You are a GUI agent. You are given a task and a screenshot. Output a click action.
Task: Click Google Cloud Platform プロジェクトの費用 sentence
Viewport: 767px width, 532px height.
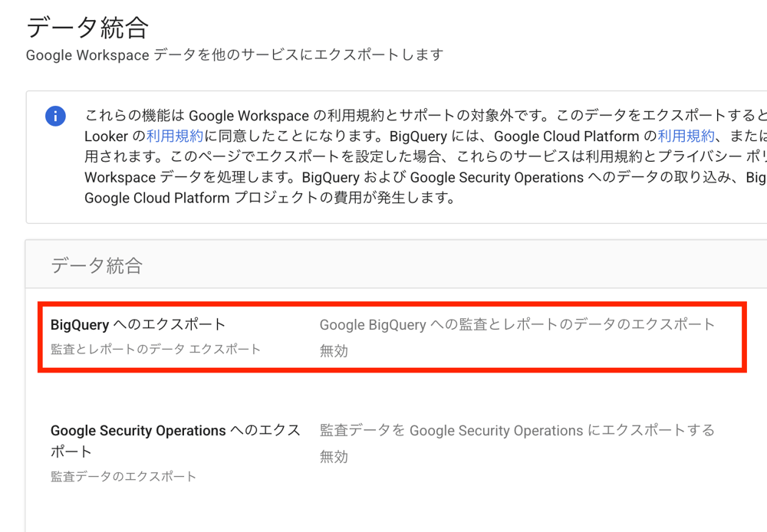[271, 198]
